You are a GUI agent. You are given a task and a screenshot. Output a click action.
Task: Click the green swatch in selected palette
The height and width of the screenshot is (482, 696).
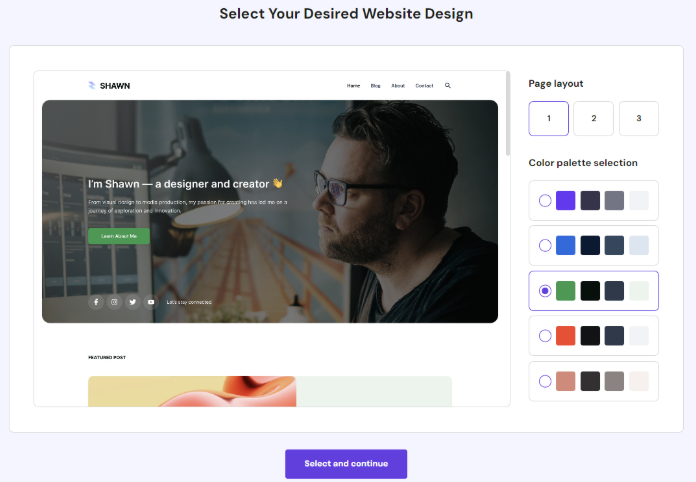pos(566,291)
